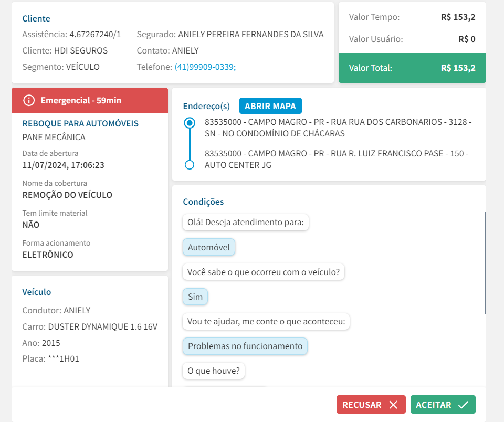Click the X icon on Recusar button
504x422 pixels.
(x=393, y=405)
